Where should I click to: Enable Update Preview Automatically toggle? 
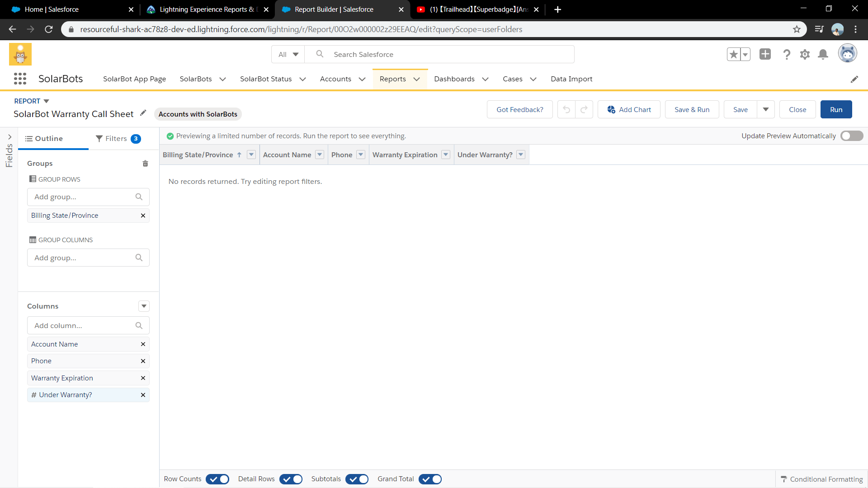(x=851, y=136)
